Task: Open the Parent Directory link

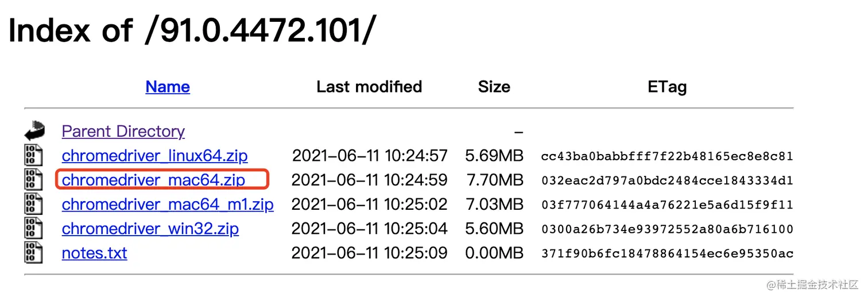Action: (x=123, y=132)
